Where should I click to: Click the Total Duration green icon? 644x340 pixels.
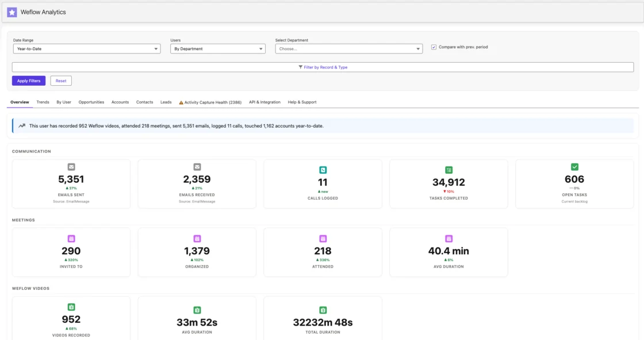tap(323, 310)
